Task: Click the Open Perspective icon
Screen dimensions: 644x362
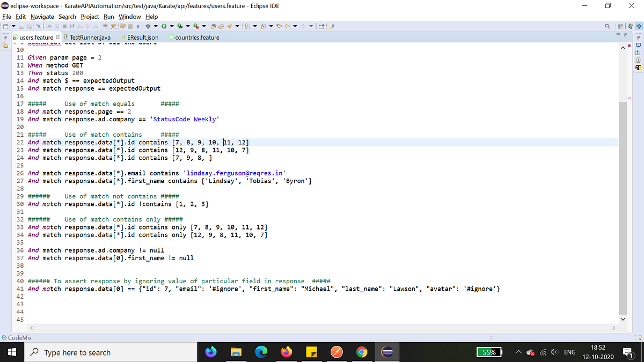Action: (620, 26)
